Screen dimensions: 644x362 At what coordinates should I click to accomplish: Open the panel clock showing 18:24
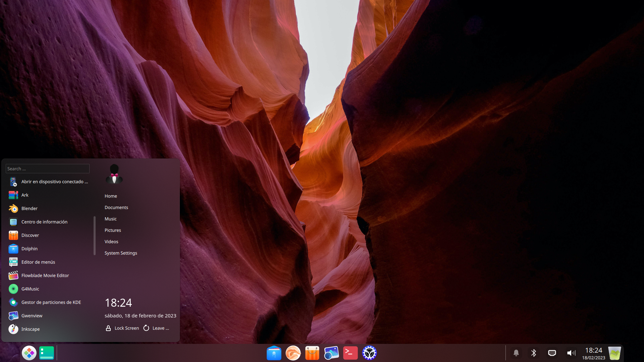coord(594,353)
